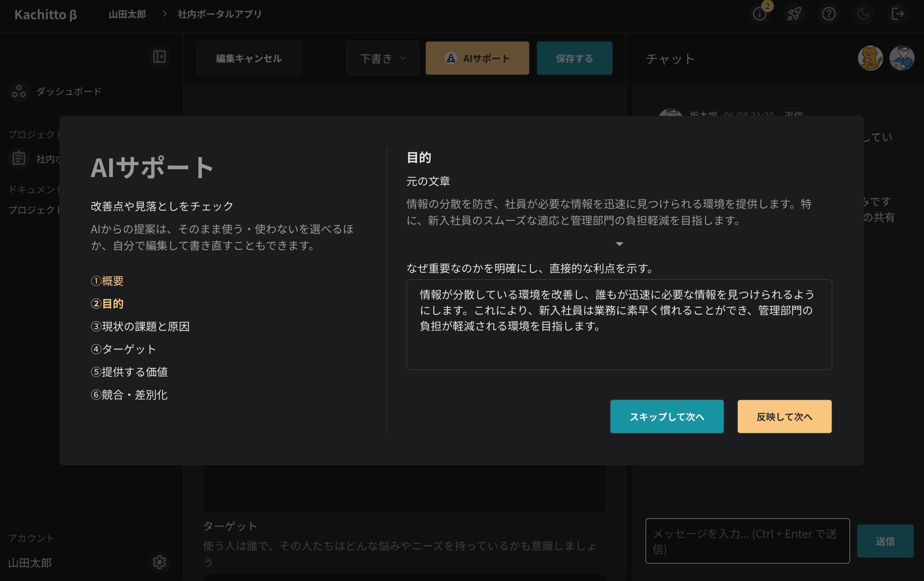Open the 下書き status dropdown
This screenshot has height=581, width=924.
(x=382, y=58)
